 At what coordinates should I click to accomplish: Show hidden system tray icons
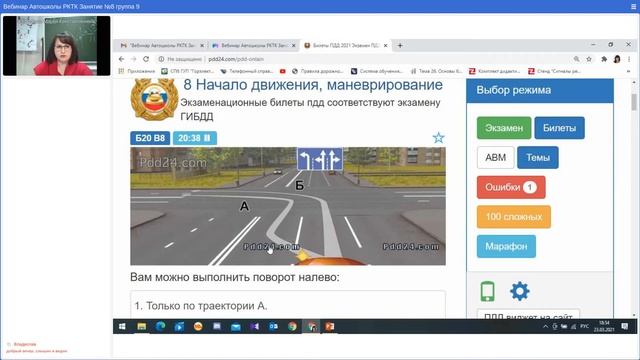click(545, 326)
